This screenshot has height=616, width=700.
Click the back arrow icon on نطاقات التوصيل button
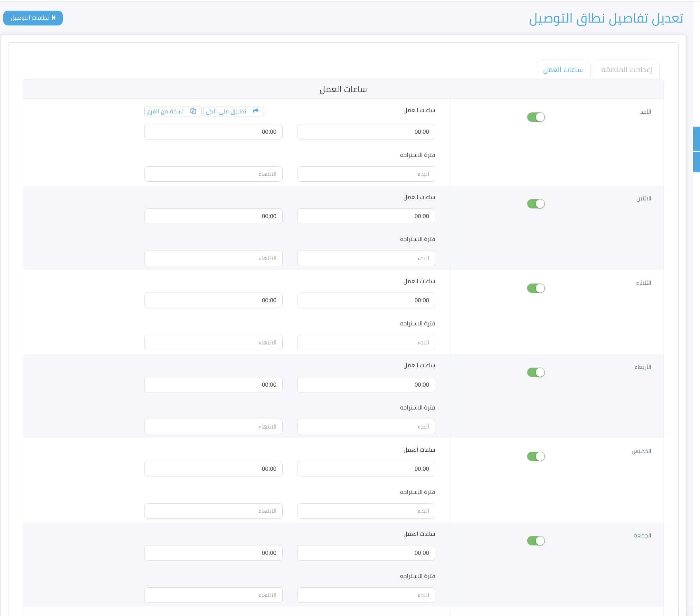54,18
